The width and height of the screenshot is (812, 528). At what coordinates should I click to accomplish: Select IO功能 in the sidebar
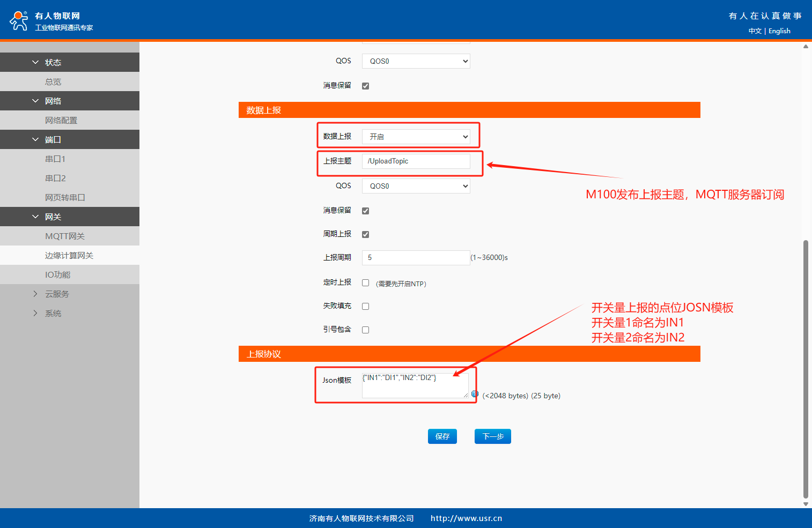click(x=58, y=274)
